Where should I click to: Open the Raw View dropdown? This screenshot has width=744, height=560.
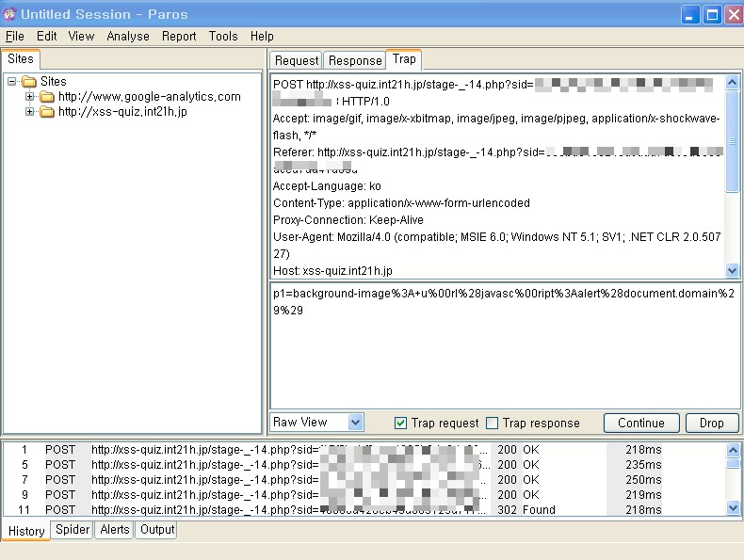click(x=354, y=423)
